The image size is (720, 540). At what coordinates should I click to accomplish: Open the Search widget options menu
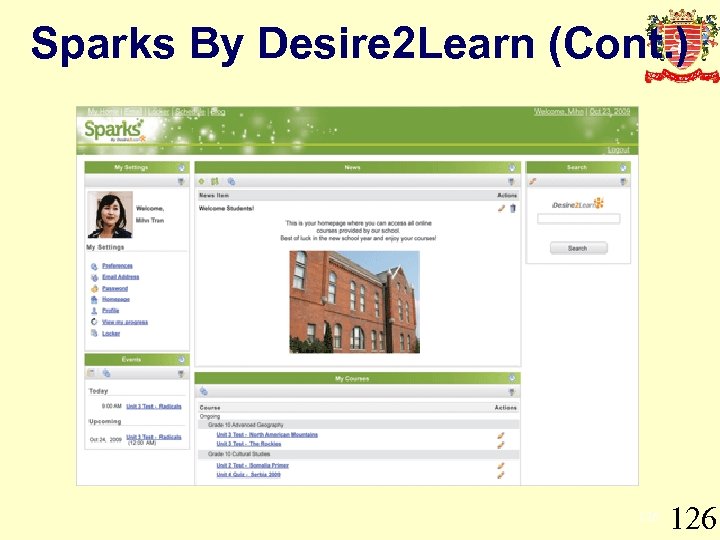623,182
